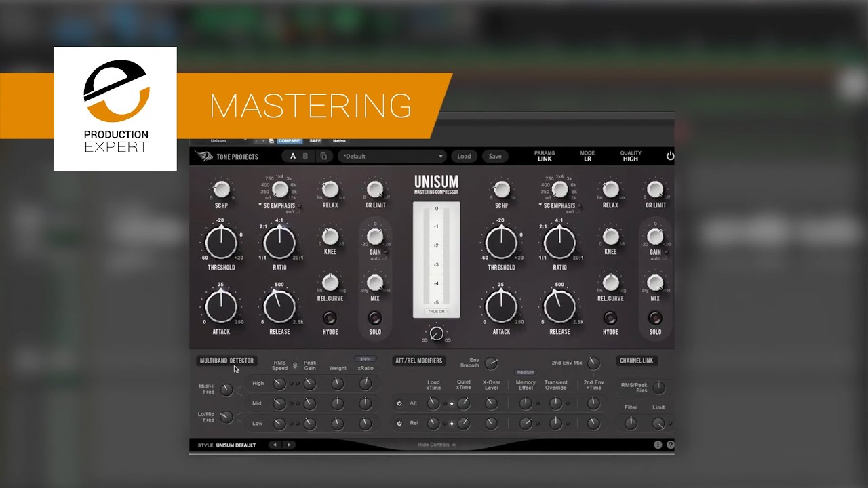Toggle the Rel row power button
Image resolution: width=868 pixels, height=488 pixels.
(x=399, y=423)
